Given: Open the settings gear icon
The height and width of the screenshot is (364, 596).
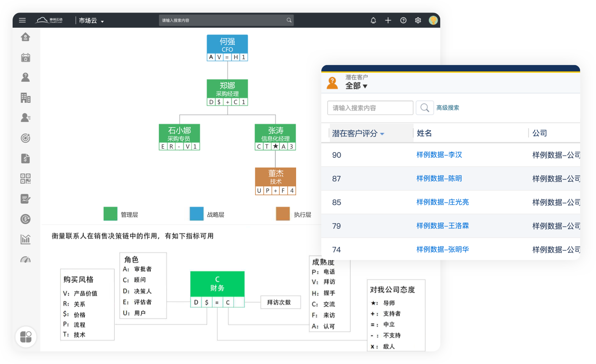Looking at the screenshot, I should pos(418,20).
